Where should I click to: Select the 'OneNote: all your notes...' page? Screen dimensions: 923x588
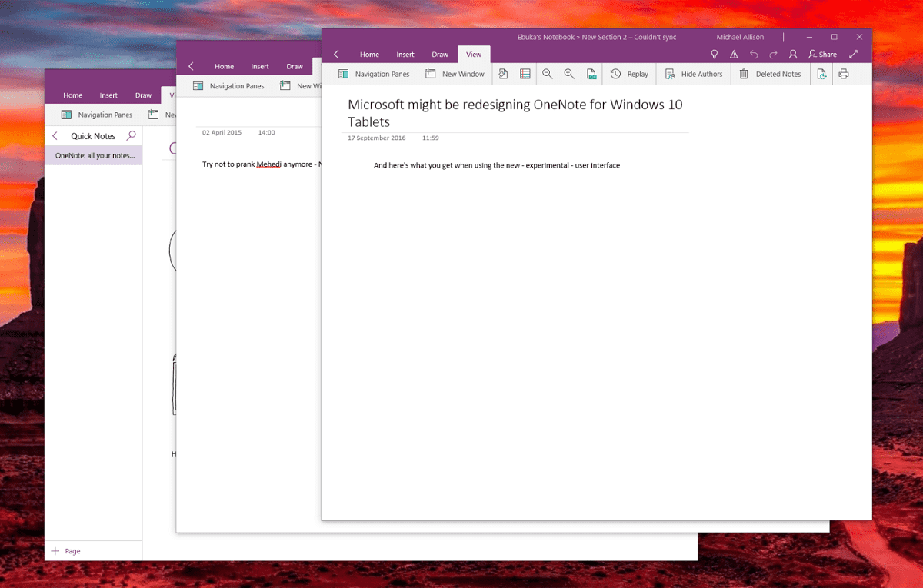pyautogui.click(x=94, y=155)
